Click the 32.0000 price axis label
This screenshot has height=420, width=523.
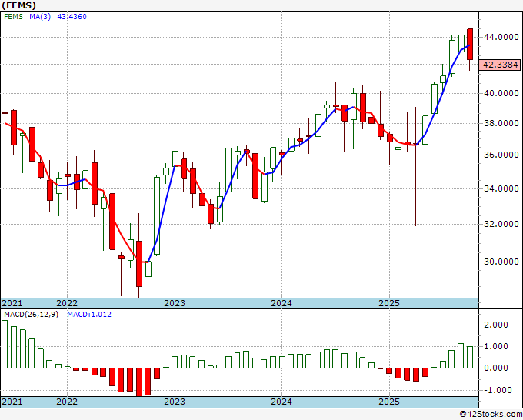[501, 224]
